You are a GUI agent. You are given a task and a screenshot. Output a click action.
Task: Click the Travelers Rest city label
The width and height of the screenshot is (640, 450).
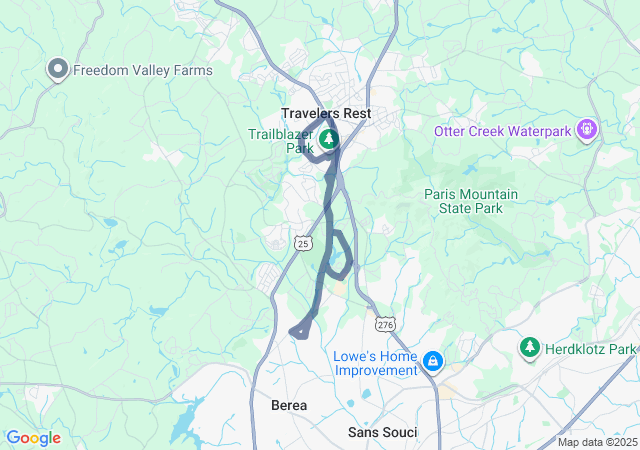click(326, 113)
